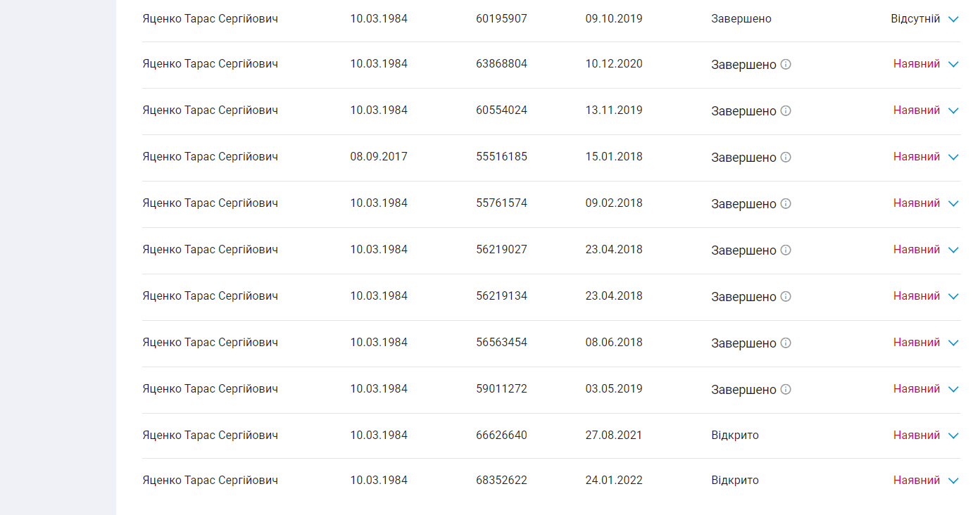Click Наявний label in row 56563454
The width and height of the screenshot is (980, 515).
[917, 342]
